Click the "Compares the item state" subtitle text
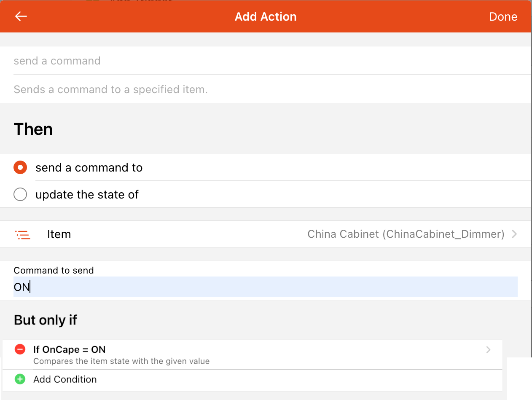 [121, 361]
